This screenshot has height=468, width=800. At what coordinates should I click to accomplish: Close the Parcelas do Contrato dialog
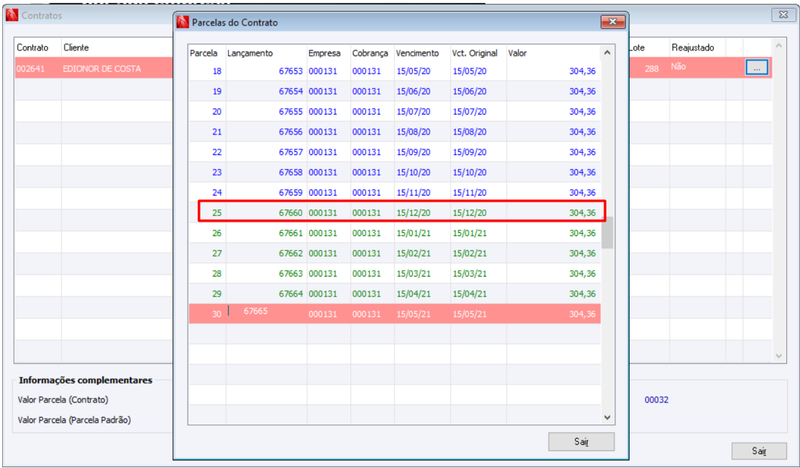point(613,21)
